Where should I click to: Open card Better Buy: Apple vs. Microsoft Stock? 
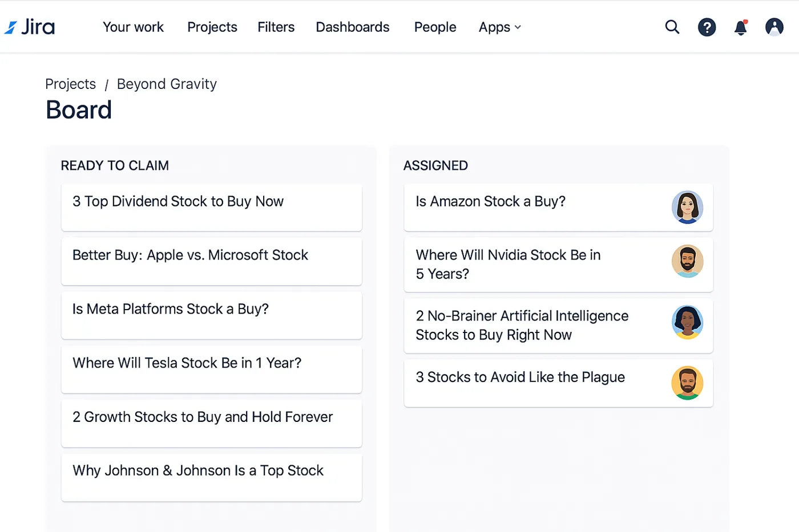pyautogui.click(x=212, y=261)
